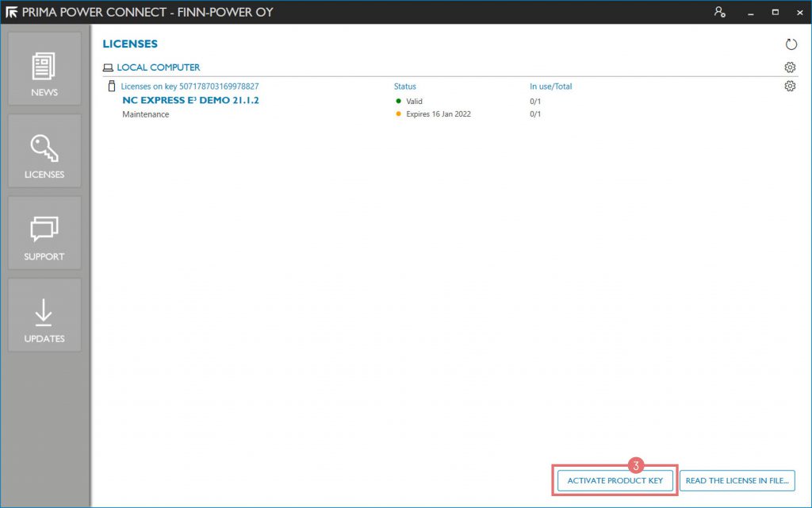Image resolution: width=812 pixels, height=508 pixels.
Task: Click Read the License in File button
Action: pos(737,480)
